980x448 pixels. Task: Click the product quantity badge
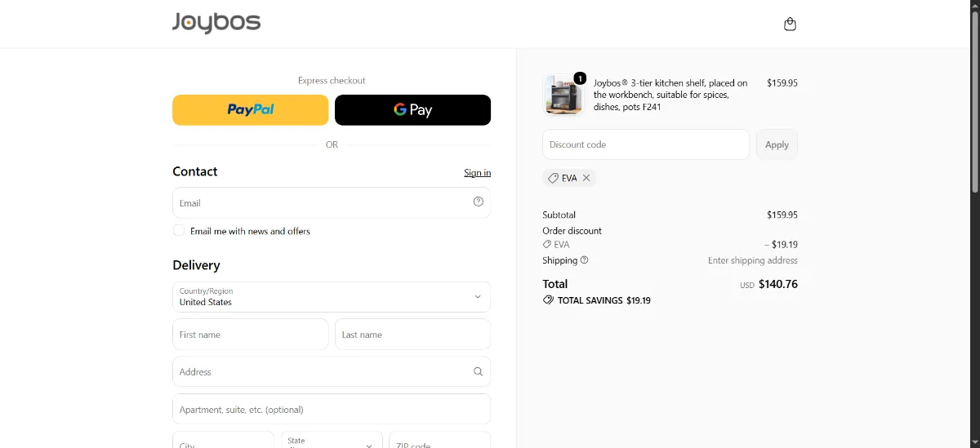tap(580, 78)
